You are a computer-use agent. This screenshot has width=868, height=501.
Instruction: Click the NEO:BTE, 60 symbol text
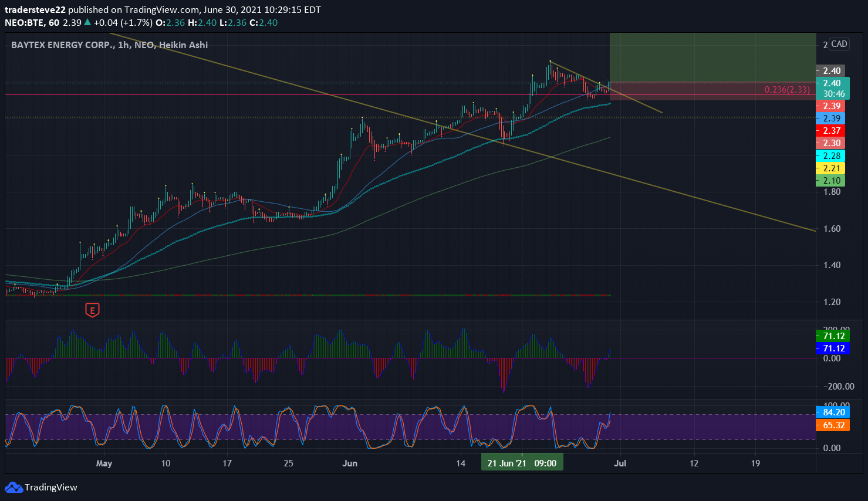pyautogui.click(x=32, y=23)
